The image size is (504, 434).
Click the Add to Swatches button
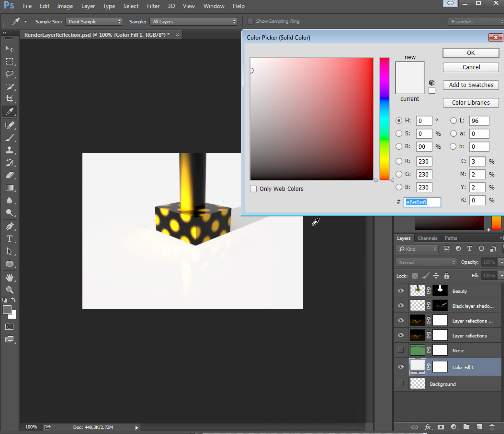(x=471, y=85)
